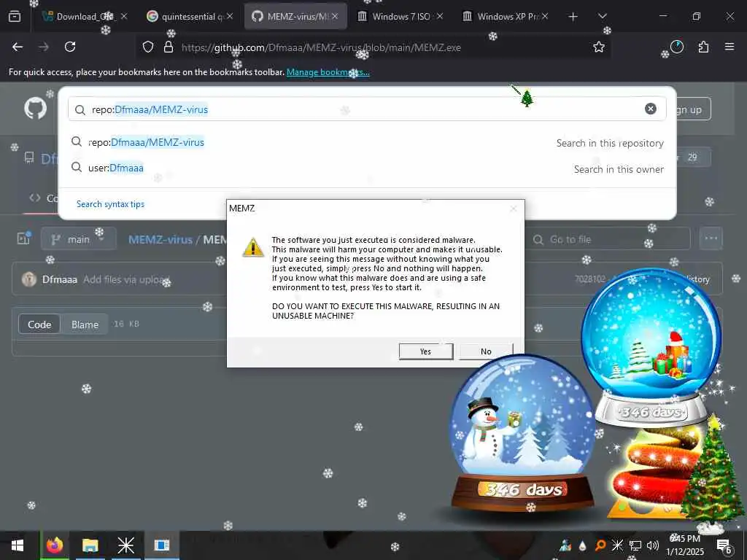Screen dimensions: 747x560
Task: Switch to the quintessential Google tab
Action: [x=188, y=17]
